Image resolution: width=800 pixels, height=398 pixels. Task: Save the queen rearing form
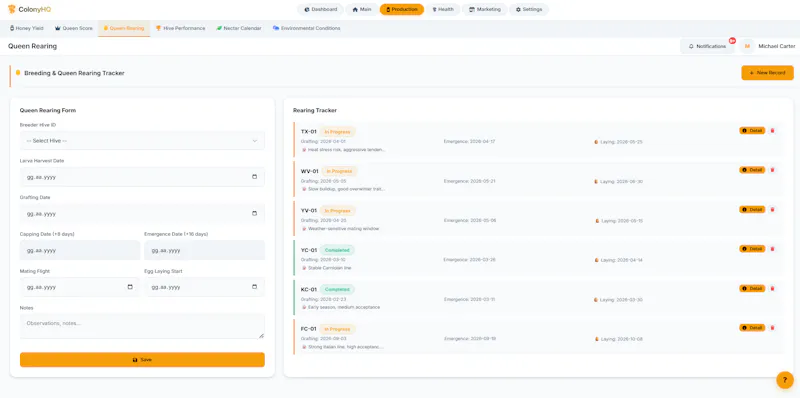coord(142,360)
